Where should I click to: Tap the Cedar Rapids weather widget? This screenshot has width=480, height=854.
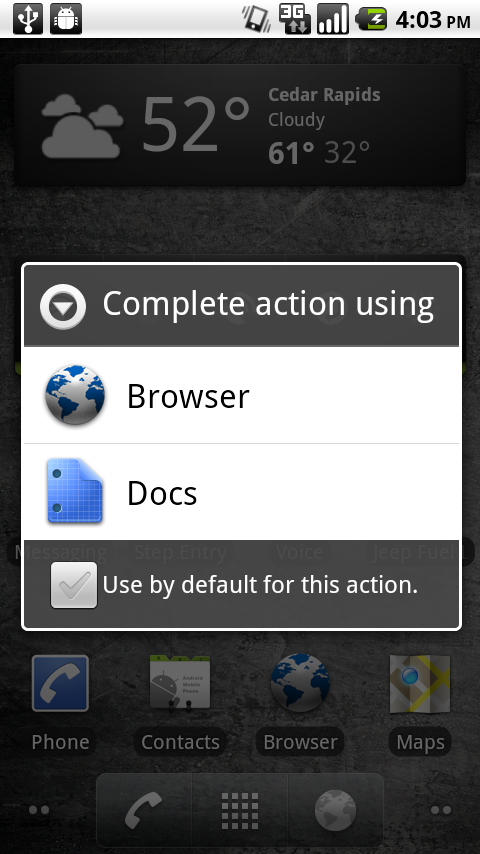point(240,125)
